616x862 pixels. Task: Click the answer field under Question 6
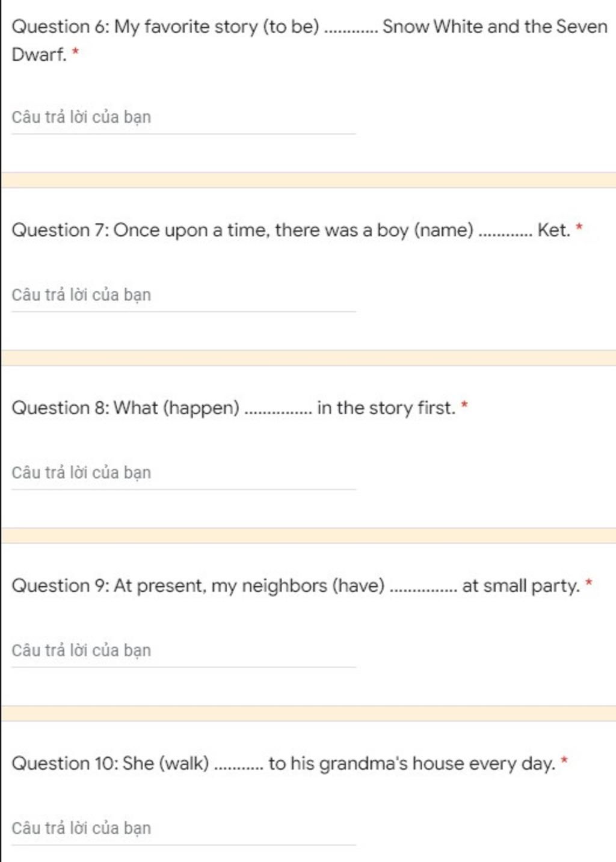[x=183, y=117]
